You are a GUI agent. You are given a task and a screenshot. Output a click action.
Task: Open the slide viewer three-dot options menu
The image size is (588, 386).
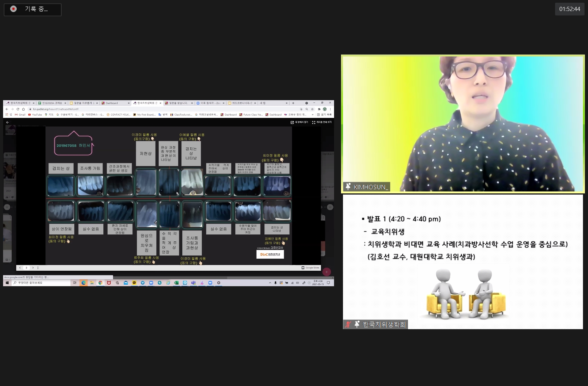[x=38, y=268]
